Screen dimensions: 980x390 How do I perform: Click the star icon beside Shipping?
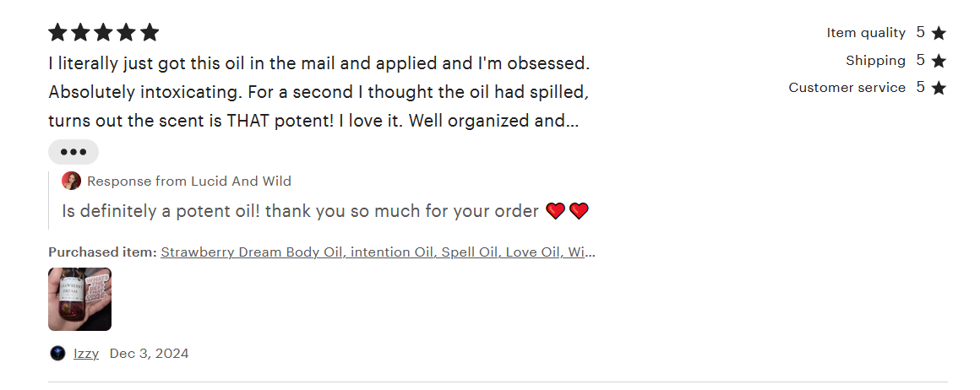tap(939, 61)
